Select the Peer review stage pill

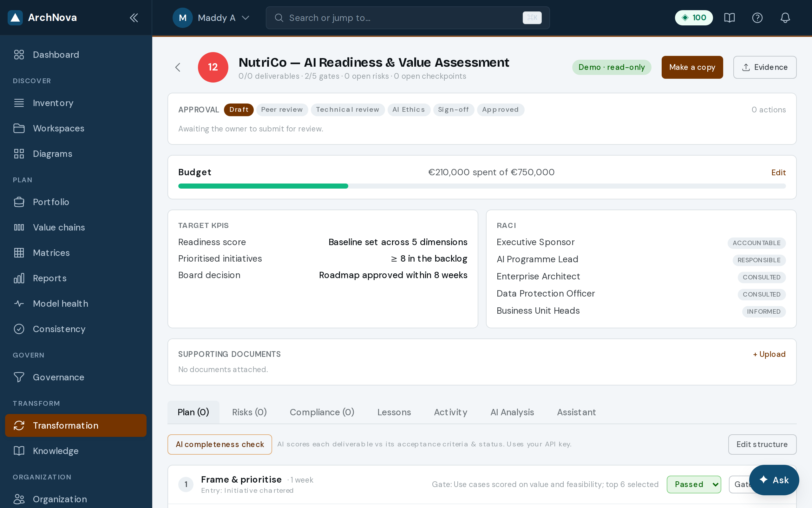(x=282, y=110)
